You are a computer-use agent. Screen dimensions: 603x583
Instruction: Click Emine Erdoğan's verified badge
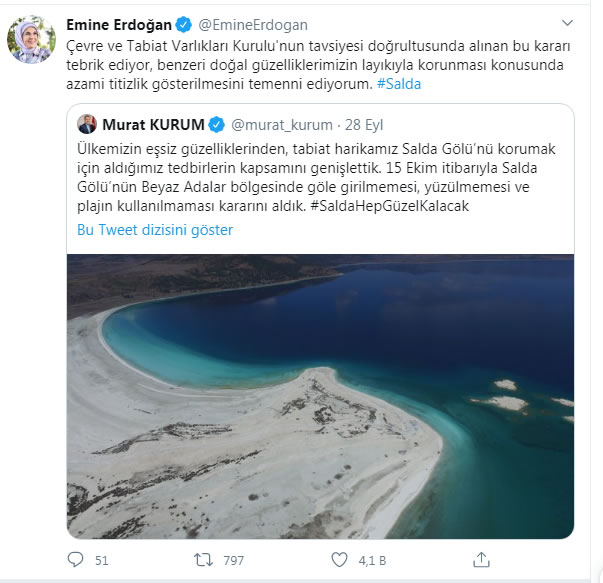click(183, 25)
